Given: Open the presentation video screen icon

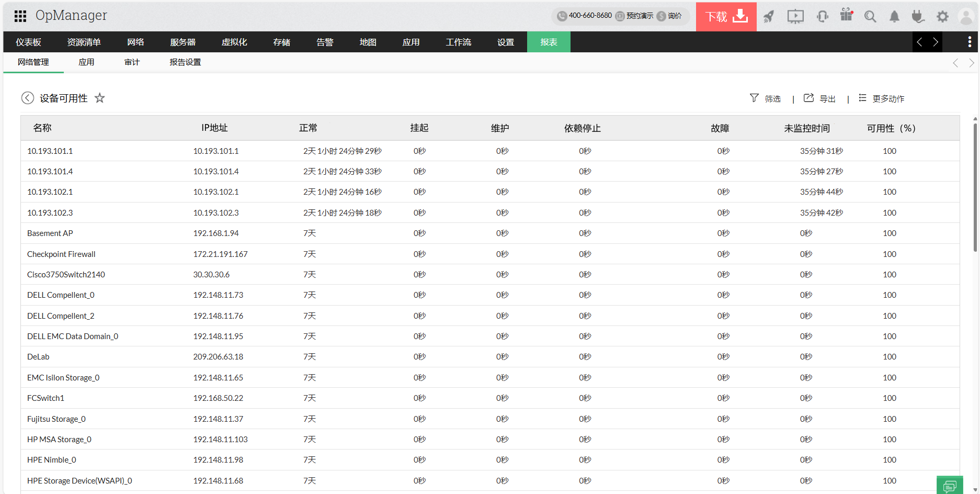Looking at the screenshot, I should pos(795,17).
